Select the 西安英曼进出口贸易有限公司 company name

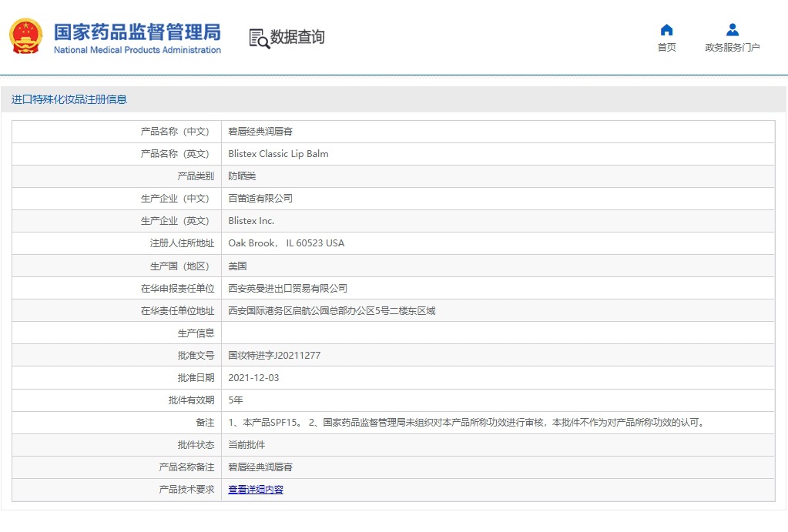point(287,289)
